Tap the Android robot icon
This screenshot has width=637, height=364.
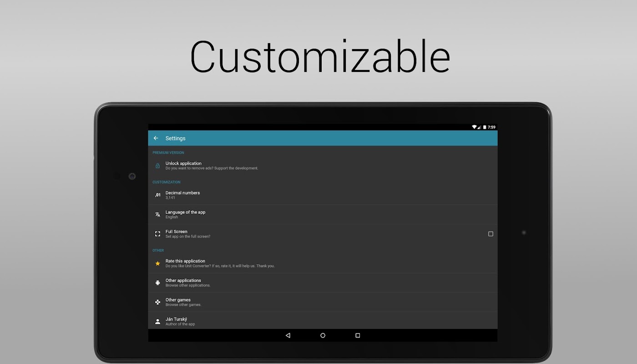click(157, 283)
